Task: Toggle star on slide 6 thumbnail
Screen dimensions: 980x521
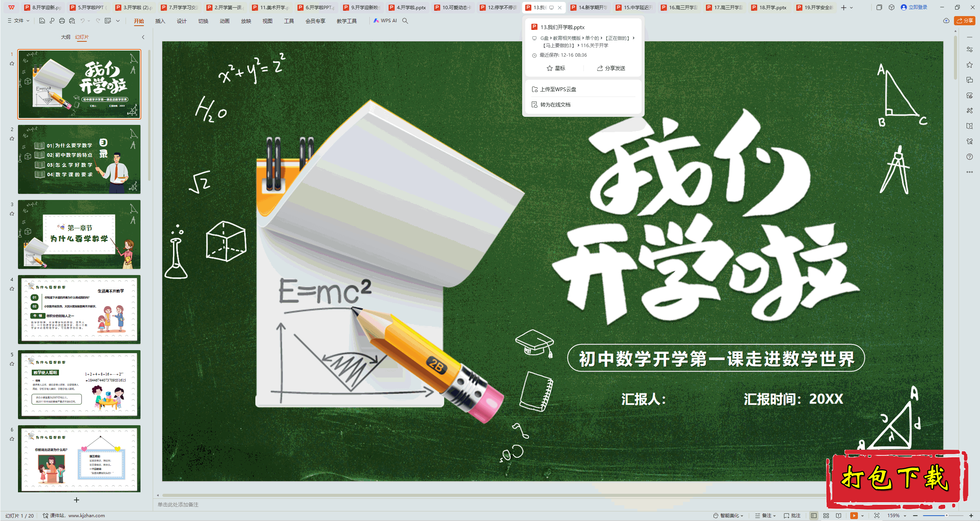Action: coord(12,439)
